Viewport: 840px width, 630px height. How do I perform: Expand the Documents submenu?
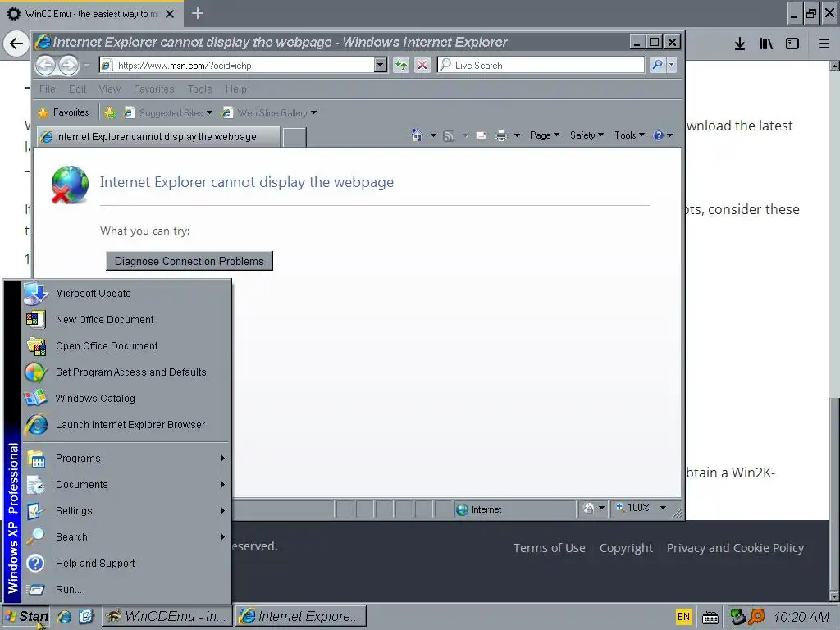[x=126, y=485]
